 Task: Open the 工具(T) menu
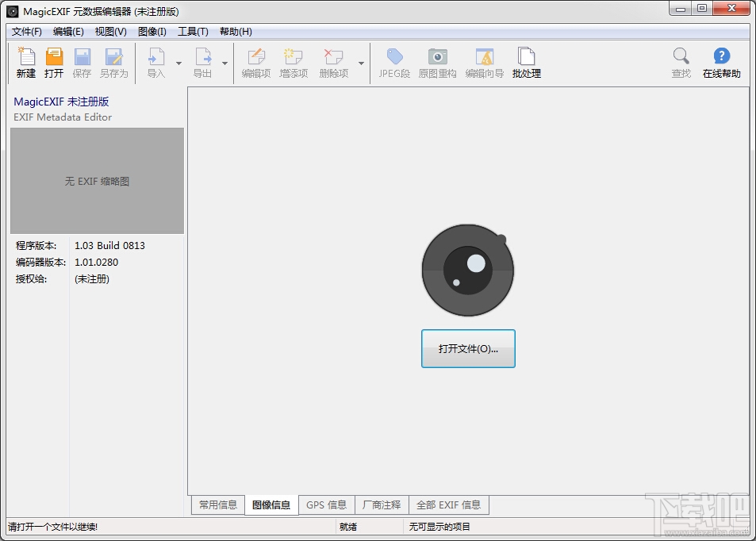point(193,32)
